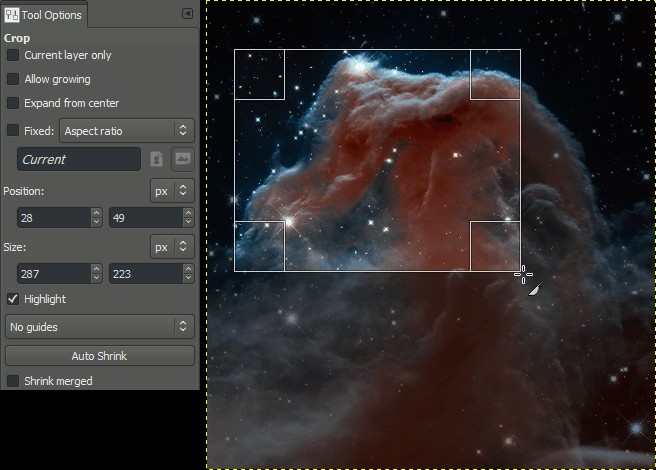The height and width of the screenshot is (470, 656).
Task: Click the tab menu configure arrow button
Action: click(187, 14)
